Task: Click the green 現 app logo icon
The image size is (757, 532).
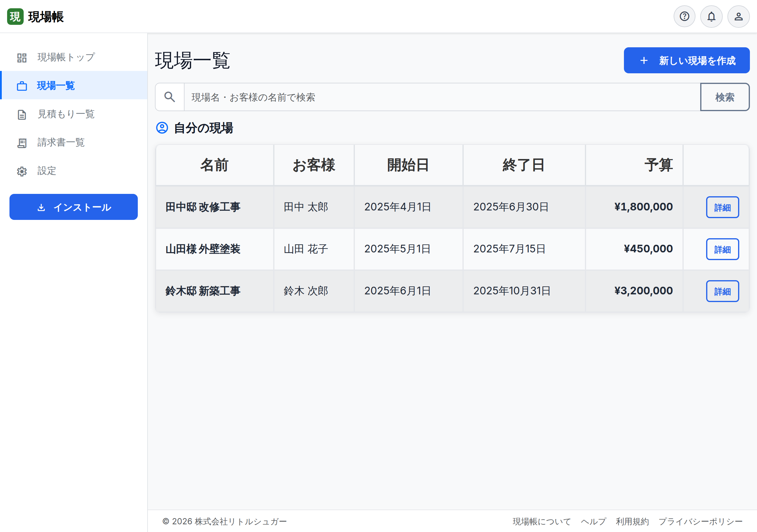Action: tap(15, 17)
